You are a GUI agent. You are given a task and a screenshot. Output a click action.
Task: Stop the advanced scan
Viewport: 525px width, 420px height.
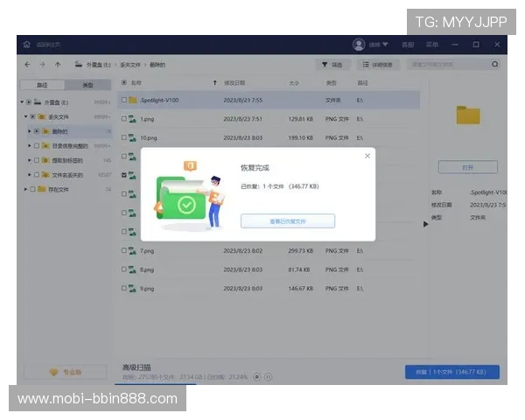click(256, 377)
